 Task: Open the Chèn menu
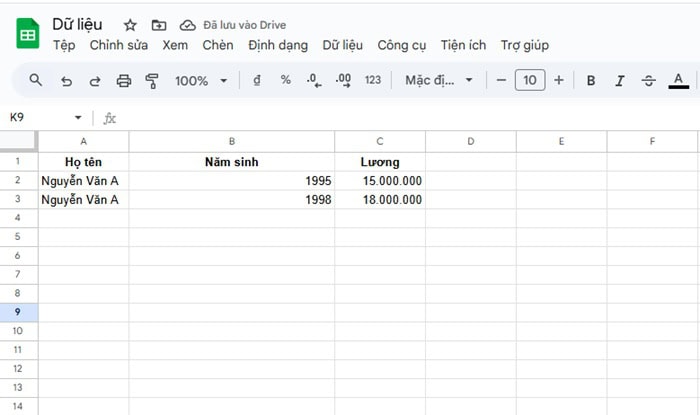[217, 45]
